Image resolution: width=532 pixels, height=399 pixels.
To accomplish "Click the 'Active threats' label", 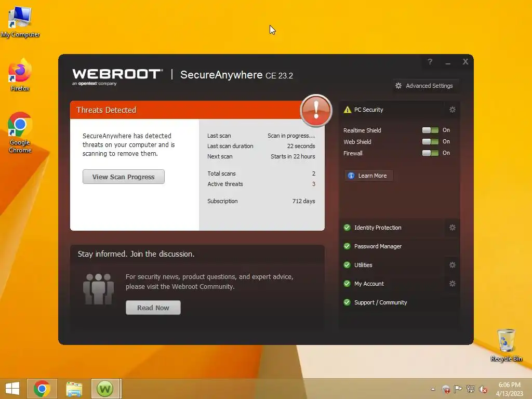I will coord(225,184).
